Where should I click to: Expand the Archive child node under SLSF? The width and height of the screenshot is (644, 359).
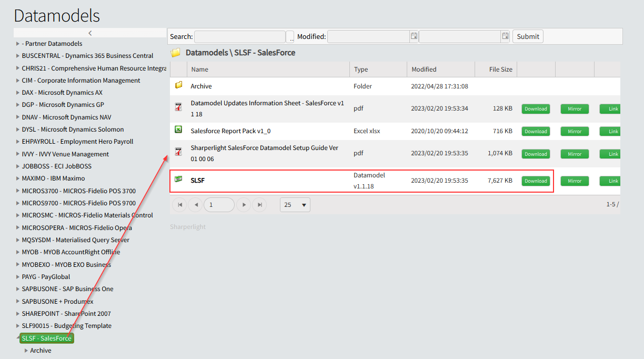(26, 351)
